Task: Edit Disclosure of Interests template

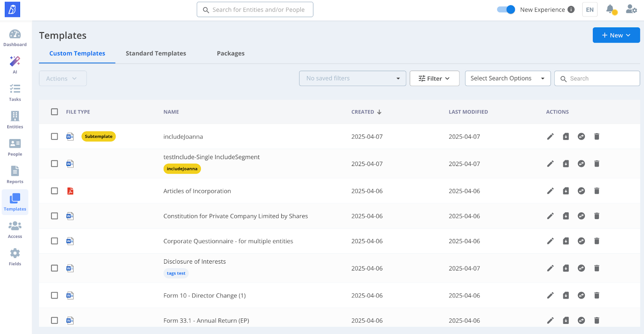Action: 550,268
